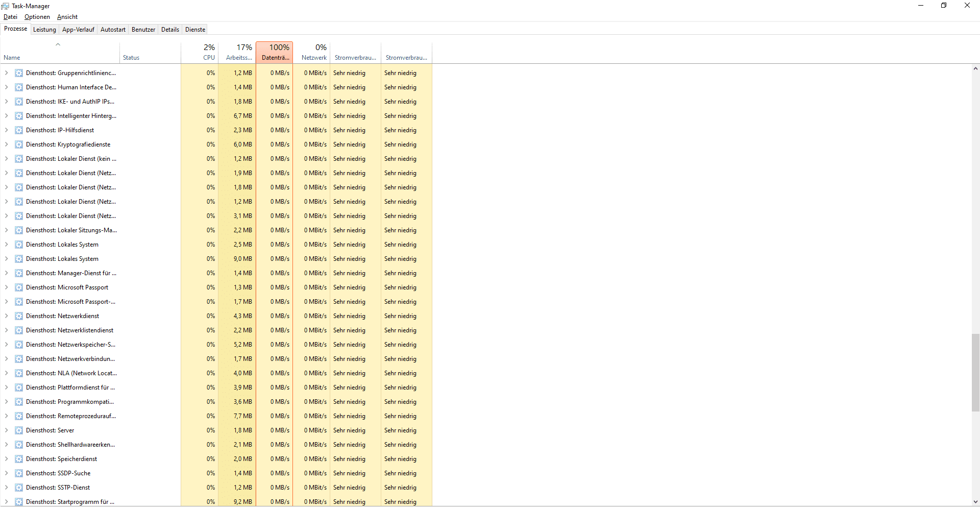Click service icon of Diensthost: Netzwerkverbindun...
This screenshot has width=980, height=509.
click(19, 359)
